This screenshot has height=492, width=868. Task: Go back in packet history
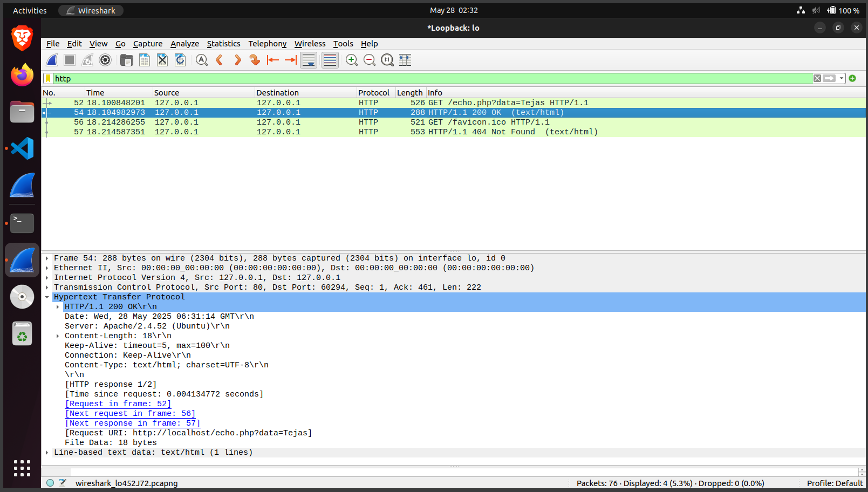point(220,60)
